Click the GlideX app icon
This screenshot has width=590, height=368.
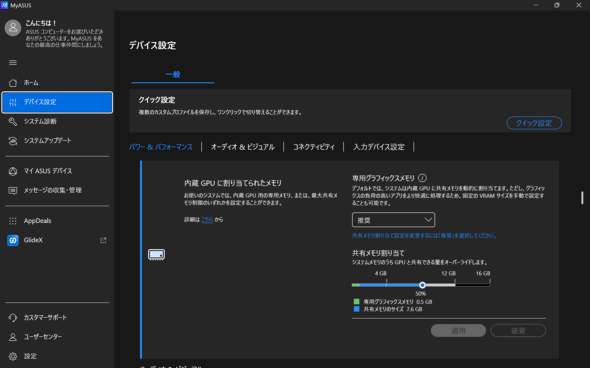coord(13,240)
